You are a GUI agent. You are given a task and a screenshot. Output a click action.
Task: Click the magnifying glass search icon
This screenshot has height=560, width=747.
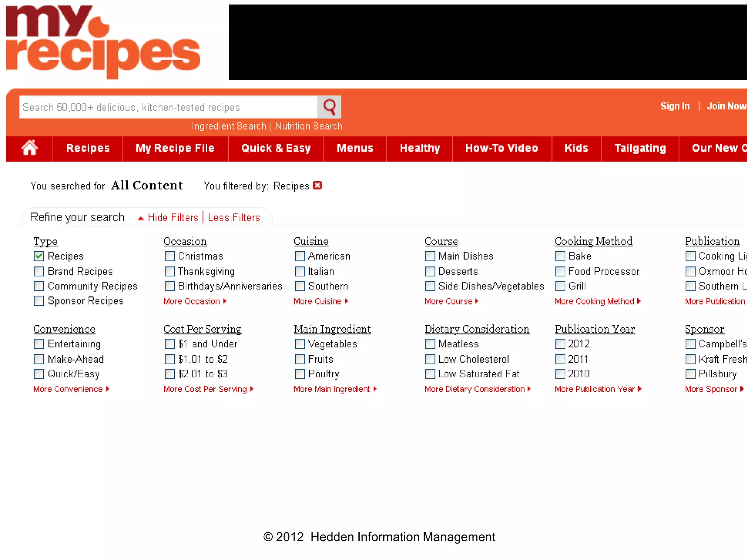pyautogui.click(x=329, y=107)
